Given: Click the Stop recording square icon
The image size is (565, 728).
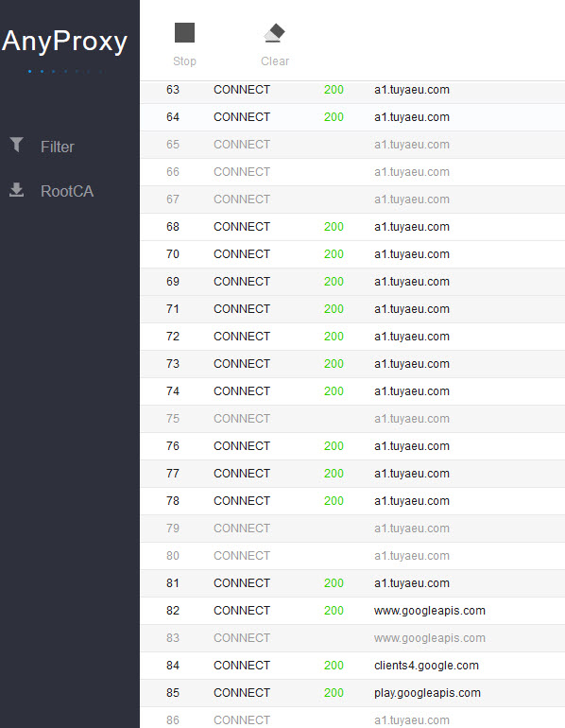Looking at the screenshot, I should tap(184, 32).
